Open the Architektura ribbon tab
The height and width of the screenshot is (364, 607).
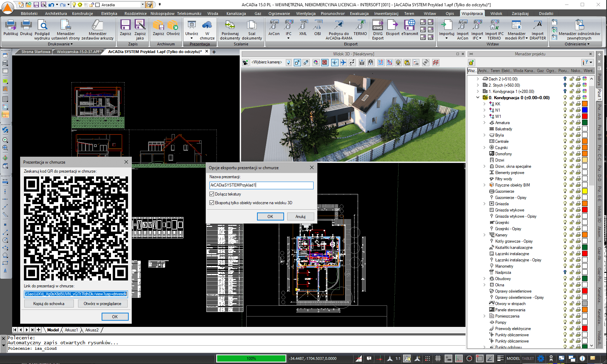coord(56,14)
